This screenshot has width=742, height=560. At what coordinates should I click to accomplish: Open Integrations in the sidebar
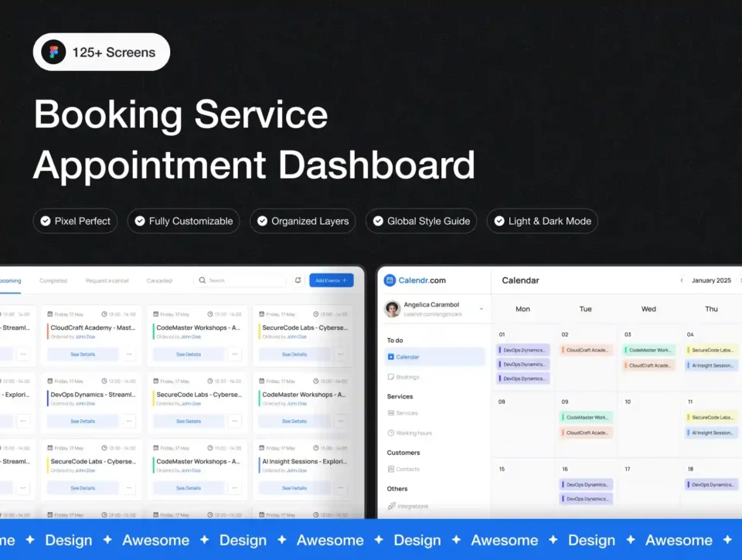(411, 506)
